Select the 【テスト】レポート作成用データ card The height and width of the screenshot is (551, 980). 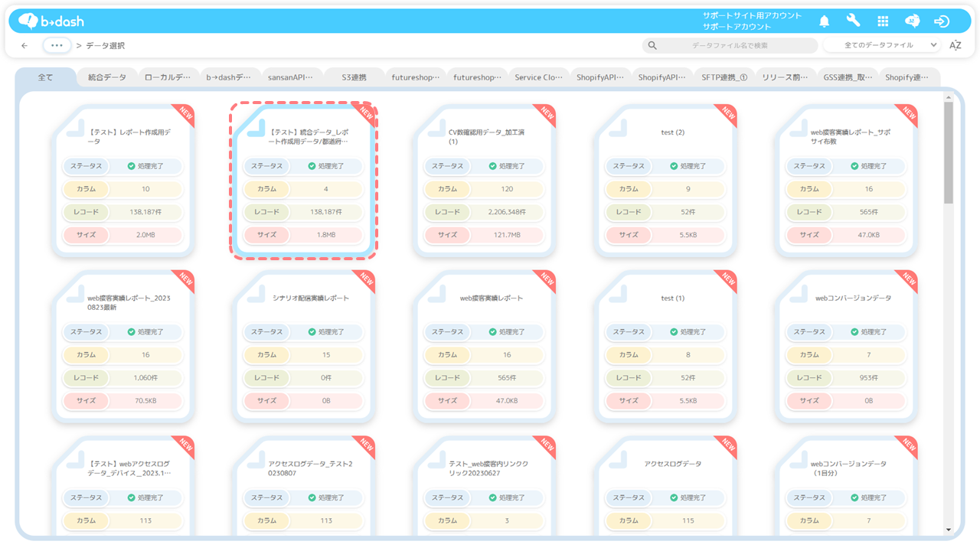click(x=123, y=180)
